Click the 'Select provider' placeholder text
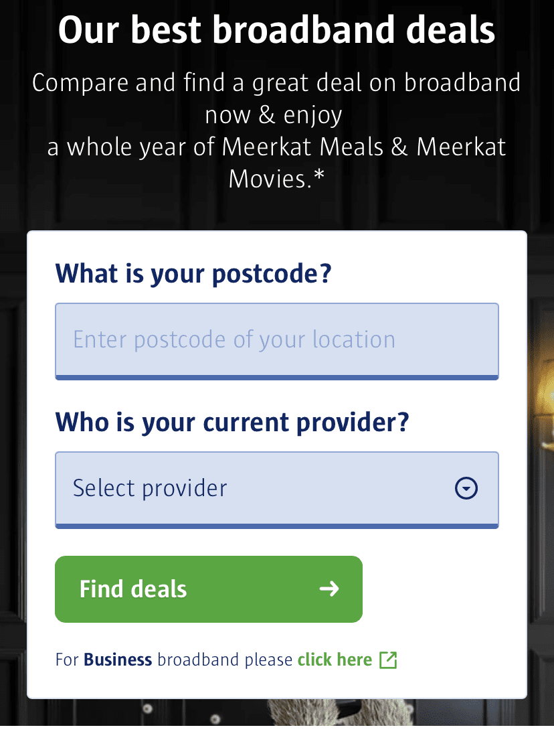This screenshot has width=554, height=756. click(150, 488)
